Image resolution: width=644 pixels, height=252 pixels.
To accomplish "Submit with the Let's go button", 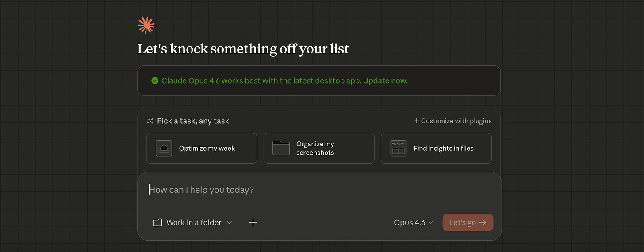I will click(468, 222).
